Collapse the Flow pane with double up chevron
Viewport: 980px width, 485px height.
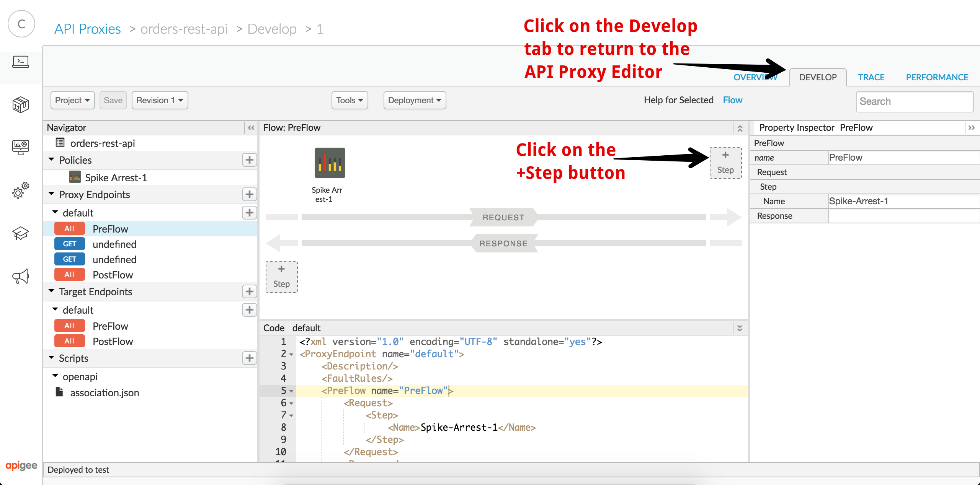740,128
